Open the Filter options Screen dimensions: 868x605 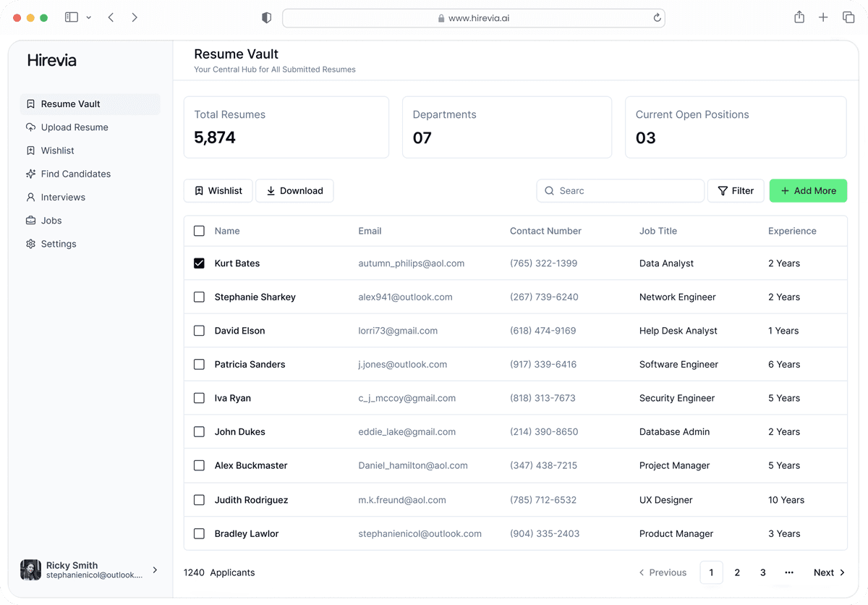click(x=736, y=191)
